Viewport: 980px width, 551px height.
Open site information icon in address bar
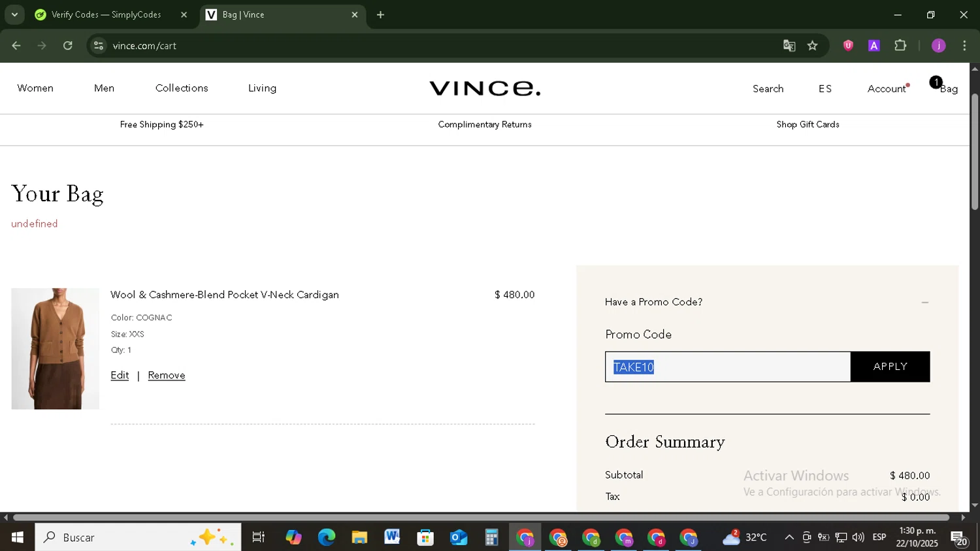point(99,46)
